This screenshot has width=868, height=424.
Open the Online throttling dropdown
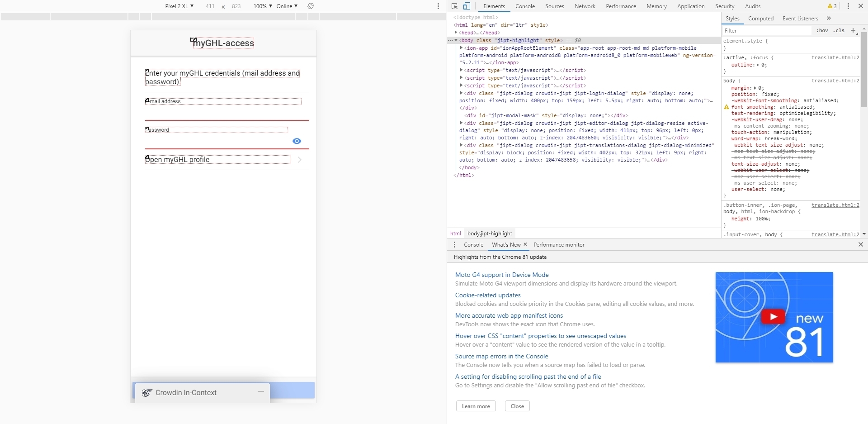(x=287, y=6)
